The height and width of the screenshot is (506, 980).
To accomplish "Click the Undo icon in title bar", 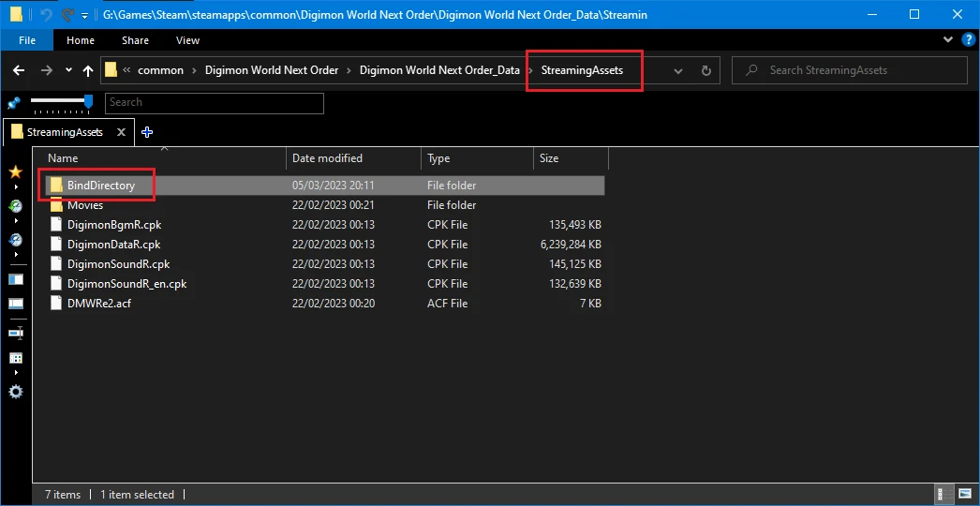I will pyautogui.click(x=46, y=14).
